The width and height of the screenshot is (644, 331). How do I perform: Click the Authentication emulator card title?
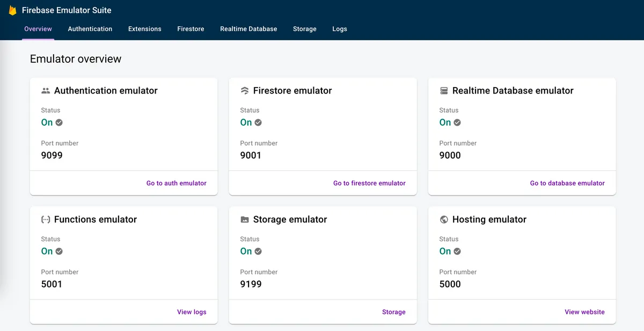coord(106,91)
